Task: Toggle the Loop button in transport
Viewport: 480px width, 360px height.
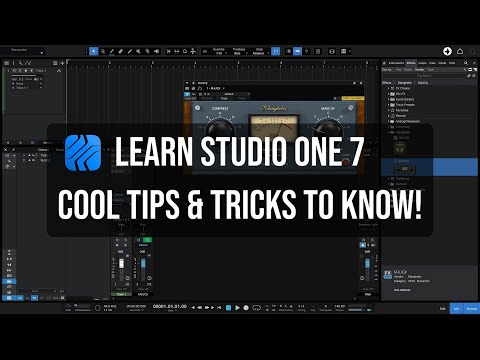Action: click(256, 308)
